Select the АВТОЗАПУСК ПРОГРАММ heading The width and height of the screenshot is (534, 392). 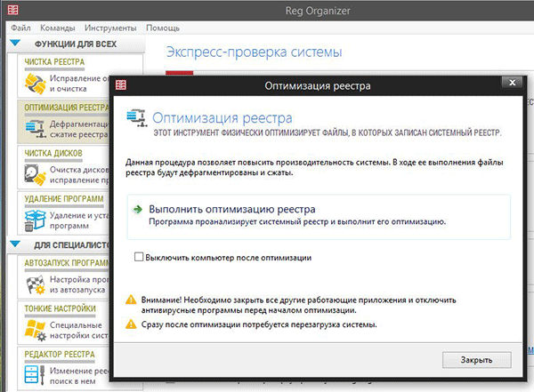point(67,263)
